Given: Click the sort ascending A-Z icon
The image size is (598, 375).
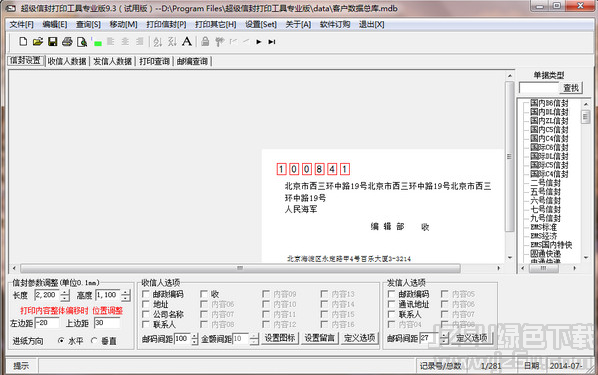Looking at the screenshot, I should pyautogui.click(x=158, y=42).
